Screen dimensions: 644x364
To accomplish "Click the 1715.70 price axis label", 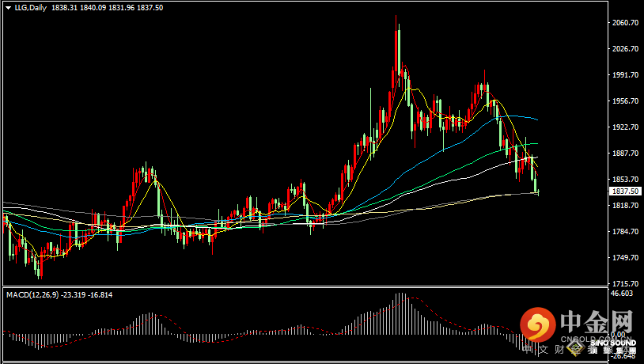I will 624,283.
